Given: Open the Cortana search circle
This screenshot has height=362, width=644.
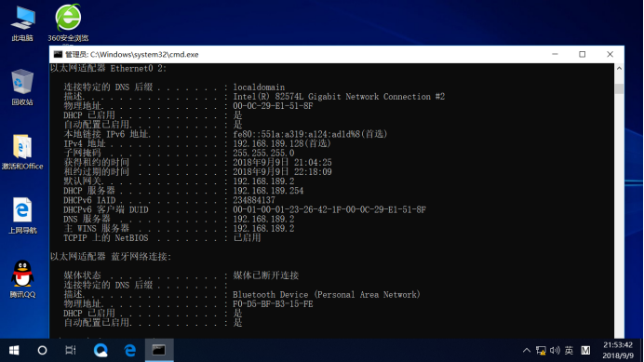Looking at the screenshot, I should tap(42, 350).
